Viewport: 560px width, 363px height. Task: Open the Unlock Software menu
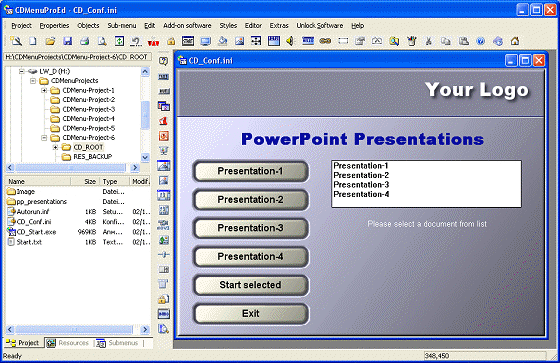coord(320,26)
